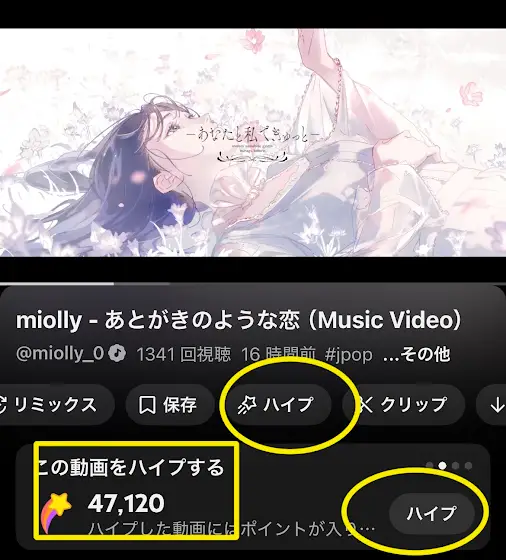Screen dimensions: 506x560
Task: Tap the Remix icon in the chip row
Action: pos(3,405)
